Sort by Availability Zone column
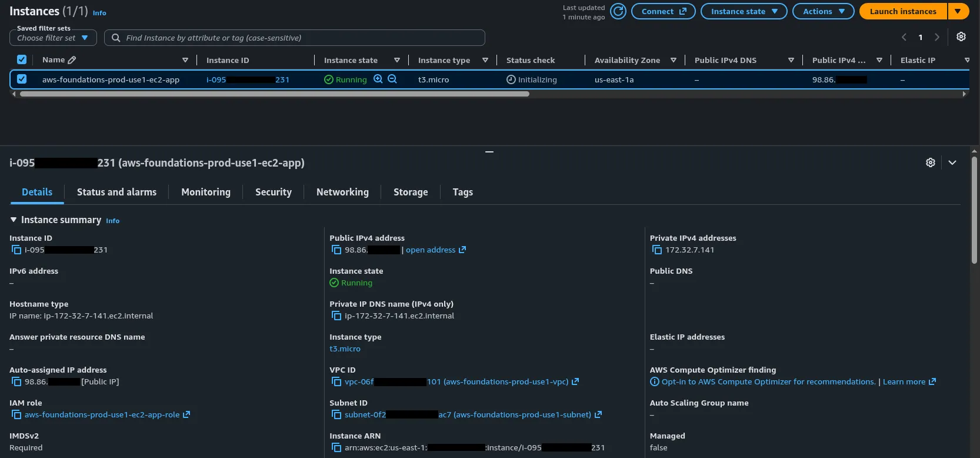 pyautogui.click(x=674, y=60)
